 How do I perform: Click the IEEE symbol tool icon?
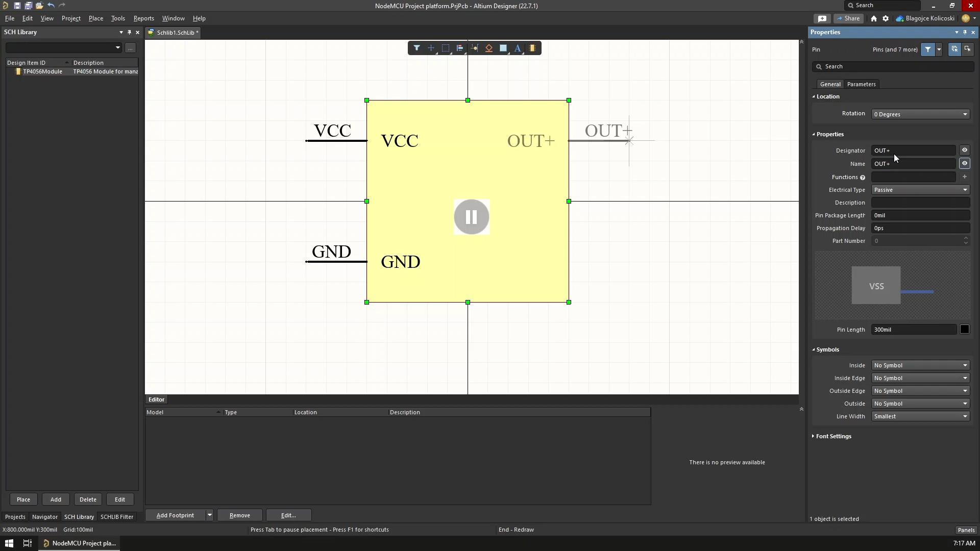tap(488, 48)
